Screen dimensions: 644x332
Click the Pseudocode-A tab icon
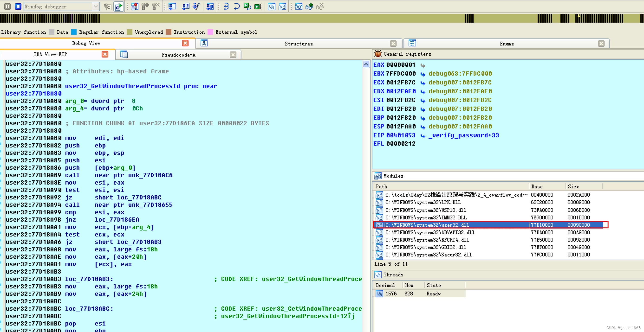point(124,54)
